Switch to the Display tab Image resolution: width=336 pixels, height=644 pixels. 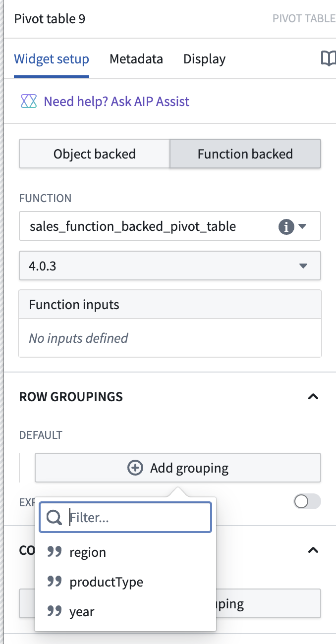(x=204, y=59)
